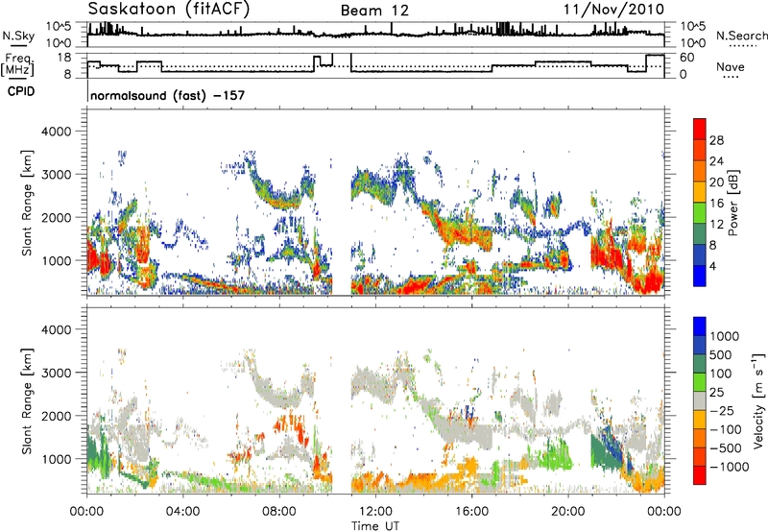Click the '-500' velocity colorbar tick label
Screen dimensions: 768x532
pyautogui.click(x=726, y=447)
